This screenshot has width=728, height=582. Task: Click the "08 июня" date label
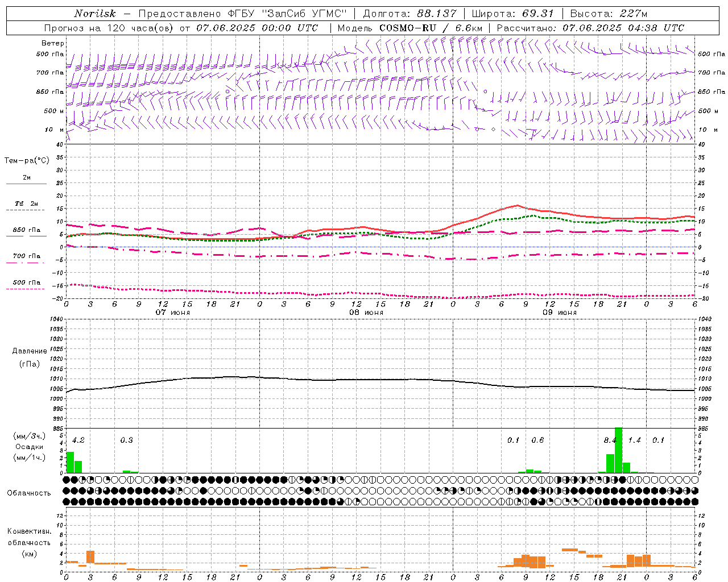point(366,313)
